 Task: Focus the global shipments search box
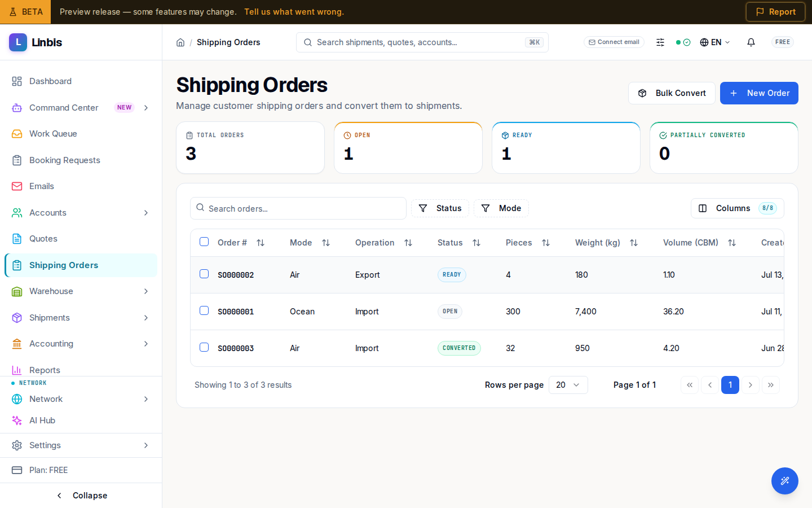tap(422, 42)
